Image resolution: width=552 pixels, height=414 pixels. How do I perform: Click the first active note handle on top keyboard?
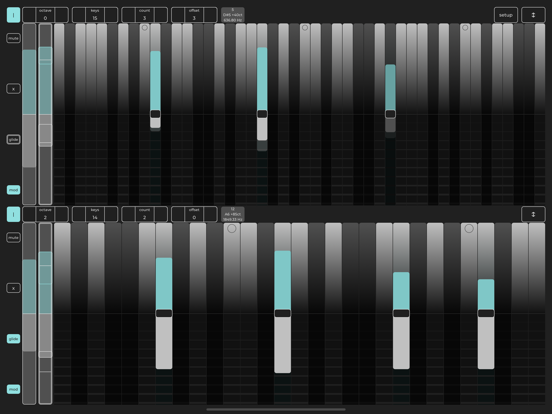[x=155, y=114]
